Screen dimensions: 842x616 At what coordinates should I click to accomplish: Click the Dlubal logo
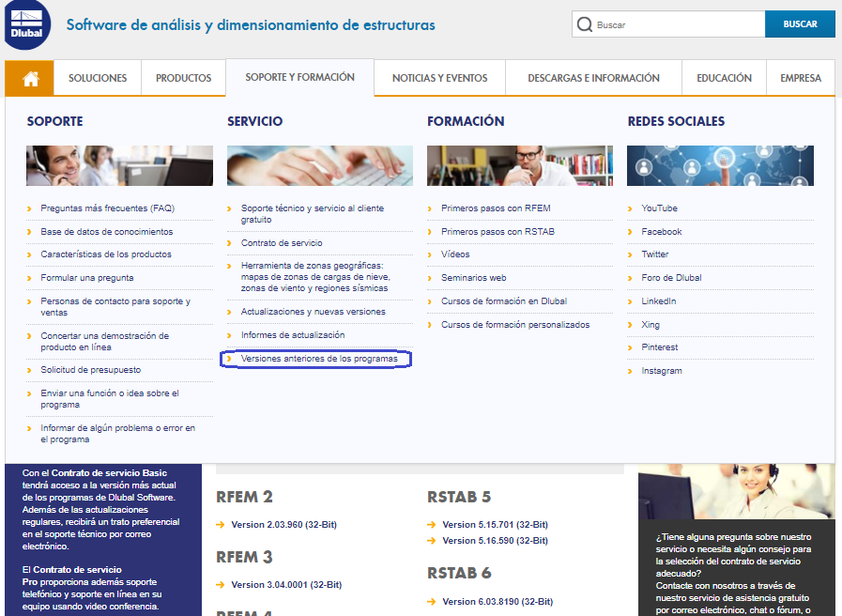tap(27, 23)
